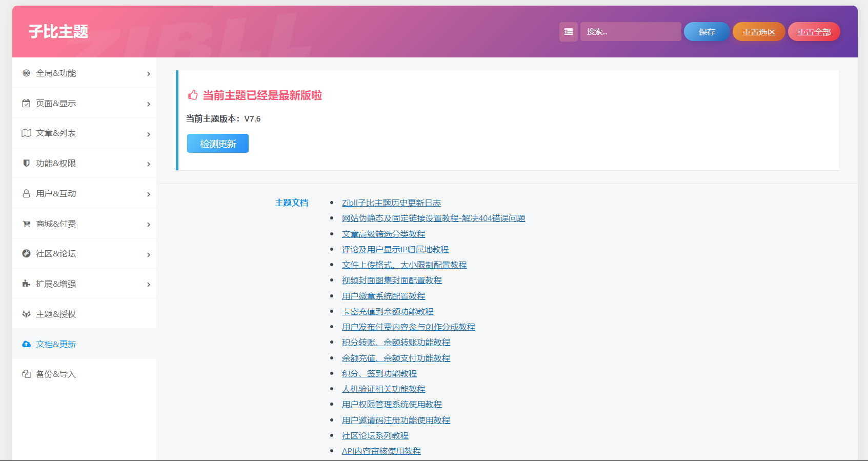This screenshot has height=461, width=868.
Task: Click the 重置选区 button
Action: click(x=759, y=32)
